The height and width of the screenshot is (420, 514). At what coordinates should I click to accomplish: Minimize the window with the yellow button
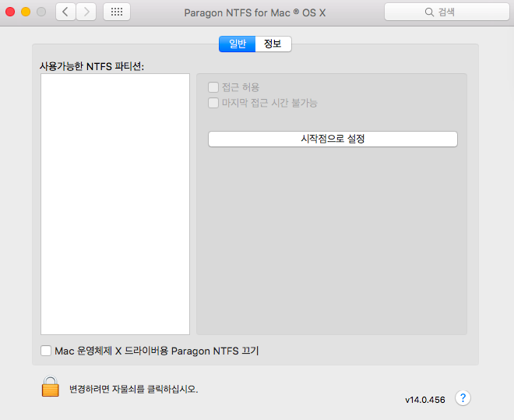tap(26, 12)
